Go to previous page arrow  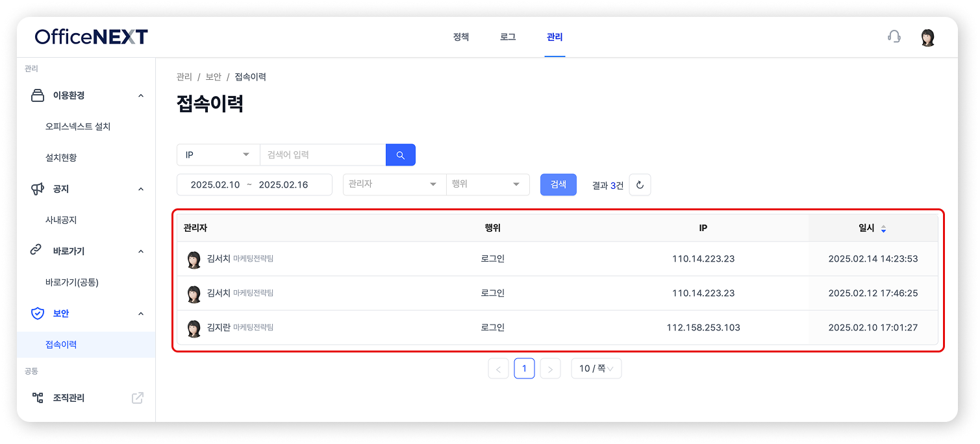tap(498, 369)
